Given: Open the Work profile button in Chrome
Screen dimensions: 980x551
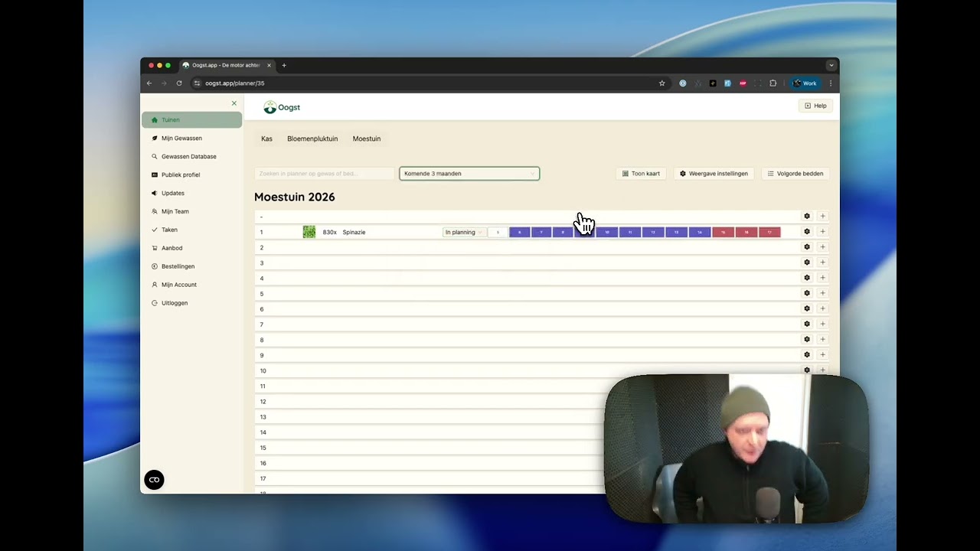Looking at the screenshot, I should tap(805, 83).
